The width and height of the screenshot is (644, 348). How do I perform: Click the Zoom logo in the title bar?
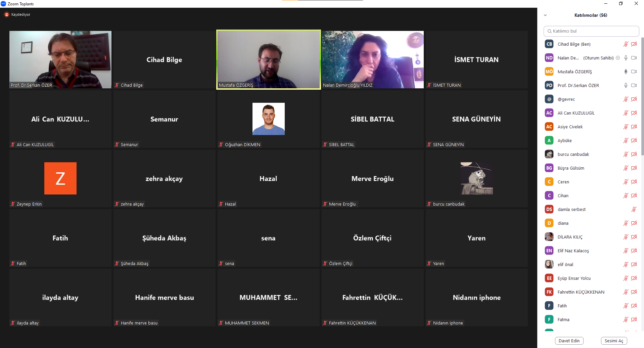click(3, 4)
